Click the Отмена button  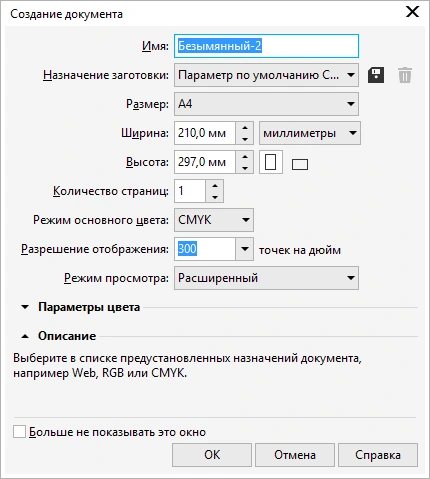point(295,455)
